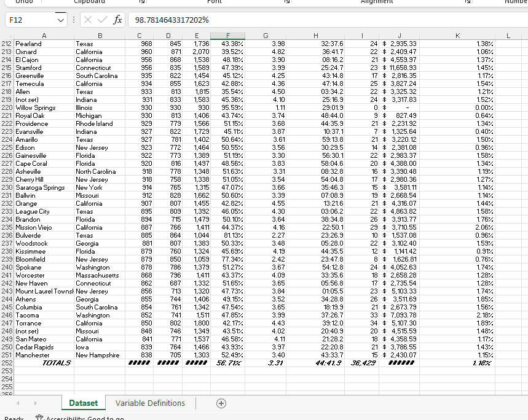528x420 pixels.
Task: Select the Willow Springs cell
Action: pyautogui.click(x=44, y=107)
